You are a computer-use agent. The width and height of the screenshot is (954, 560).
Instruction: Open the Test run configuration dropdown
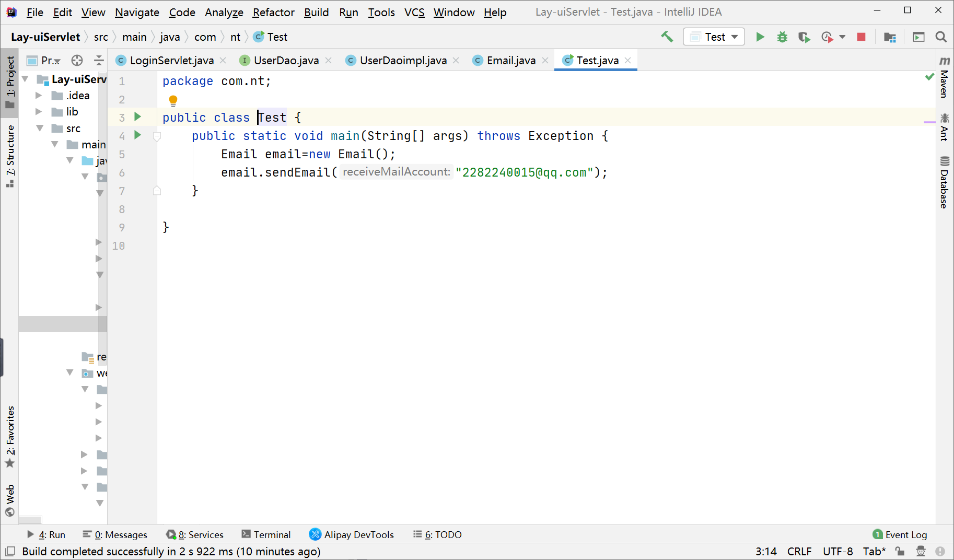735,37
